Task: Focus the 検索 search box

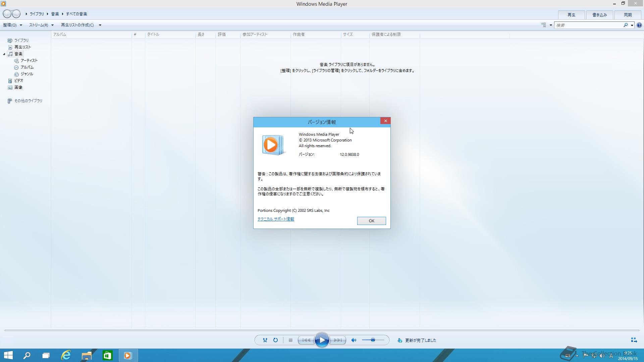Action: tap(589, 25)
